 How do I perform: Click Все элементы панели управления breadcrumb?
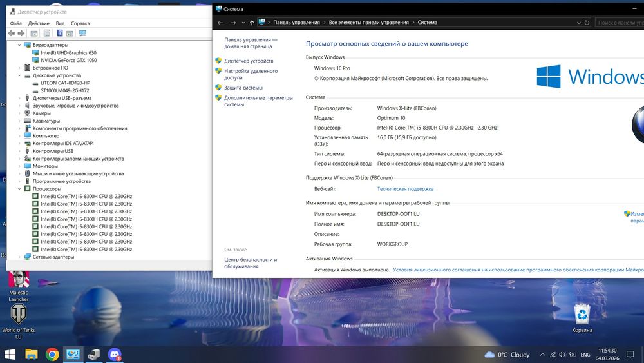(368, 23)
